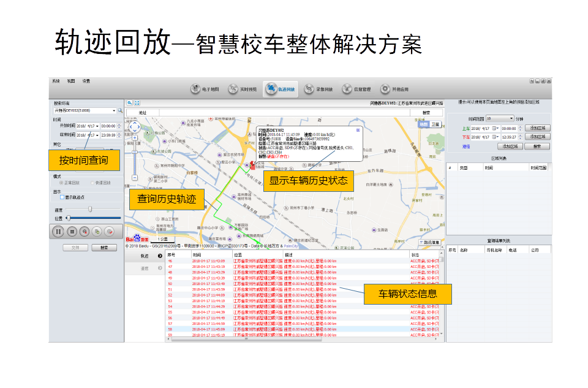Switch the map to 卫星 satellite view
Viewport: 588px width, 388px height.
[x=435, y=124]
